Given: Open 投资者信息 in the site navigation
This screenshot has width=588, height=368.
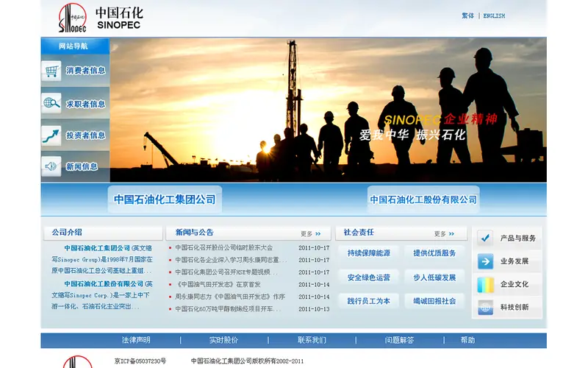Looking at the screenshot, I should (x=86, y=135).
